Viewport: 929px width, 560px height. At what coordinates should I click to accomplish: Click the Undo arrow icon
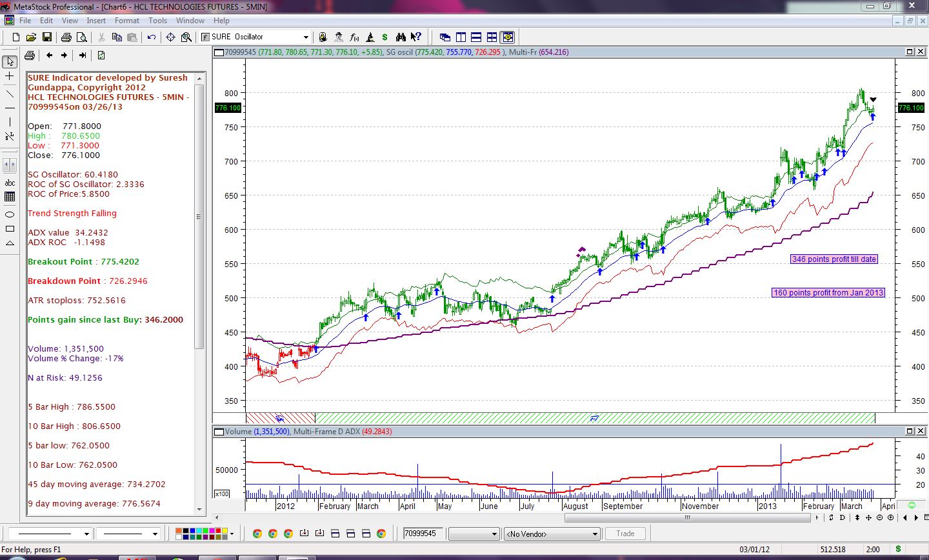(152, 37)
